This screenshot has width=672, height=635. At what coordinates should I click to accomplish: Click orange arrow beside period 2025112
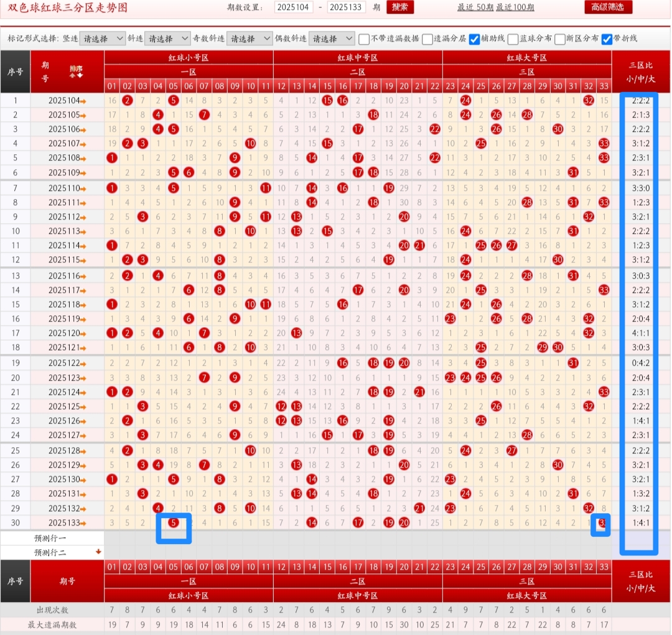coord(83,218)
